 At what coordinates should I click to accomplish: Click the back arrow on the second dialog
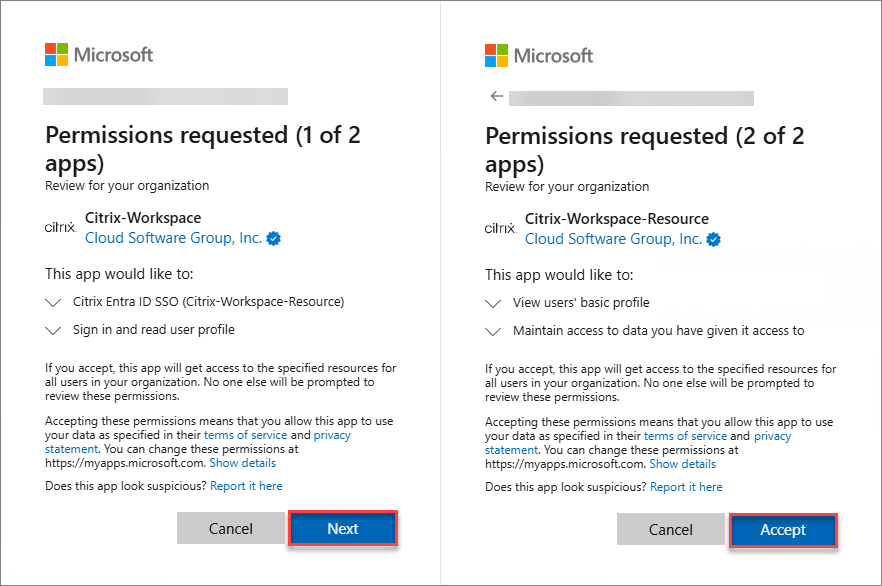pos(496,96)
